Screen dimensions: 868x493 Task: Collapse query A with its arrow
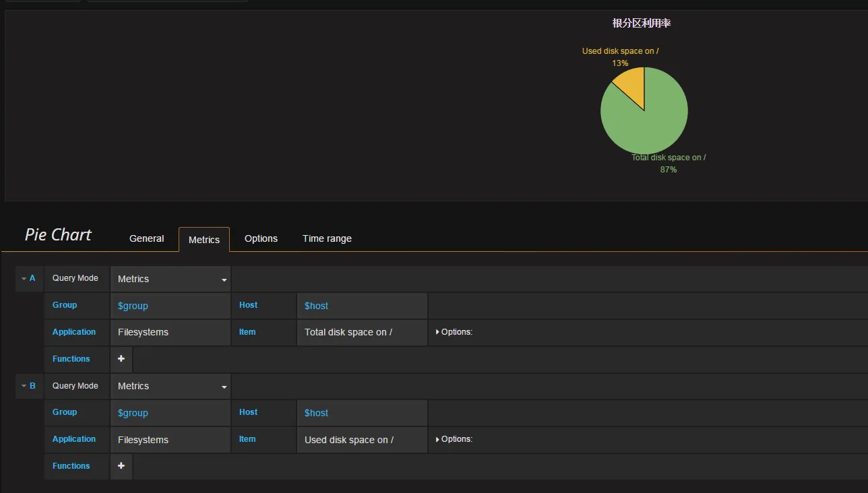[24, 278]
